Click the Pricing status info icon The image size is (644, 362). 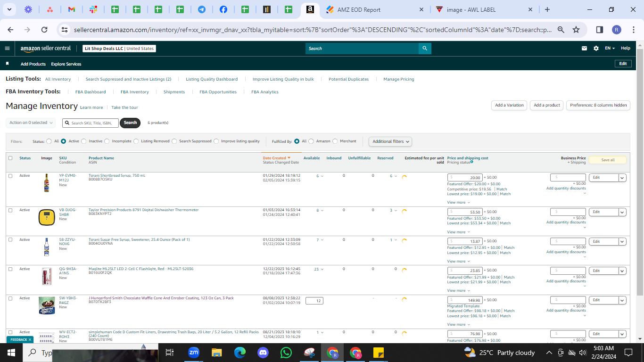(x=471, y=162)
